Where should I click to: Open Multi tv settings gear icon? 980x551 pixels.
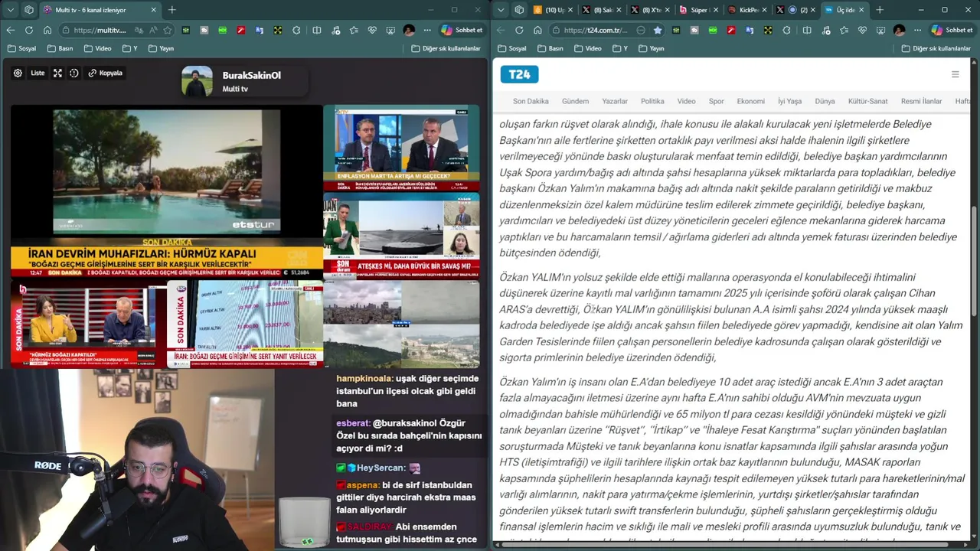(18, 73)
